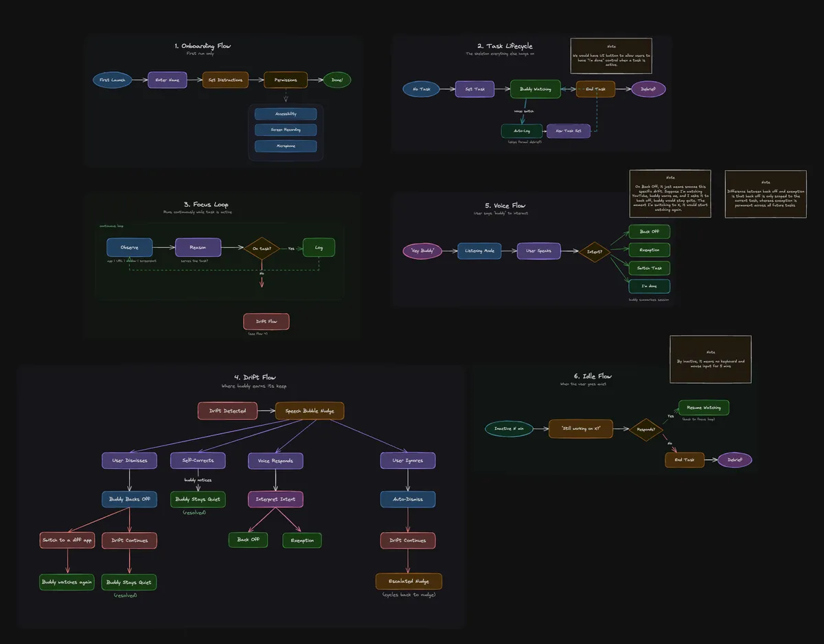The height and width of the screenshot is (644, 824).
Task: Select the Resume Watching node
Action: (x=704, y=408)
